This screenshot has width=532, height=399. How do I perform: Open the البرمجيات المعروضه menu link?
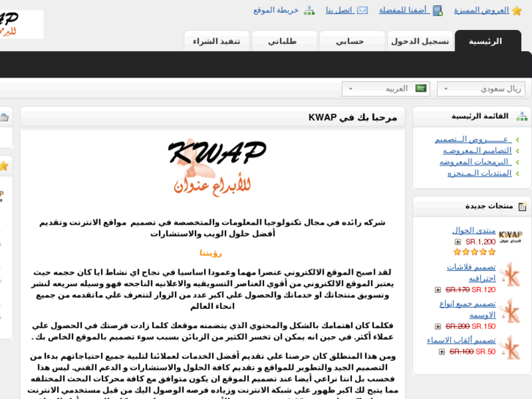click(476, 162)
